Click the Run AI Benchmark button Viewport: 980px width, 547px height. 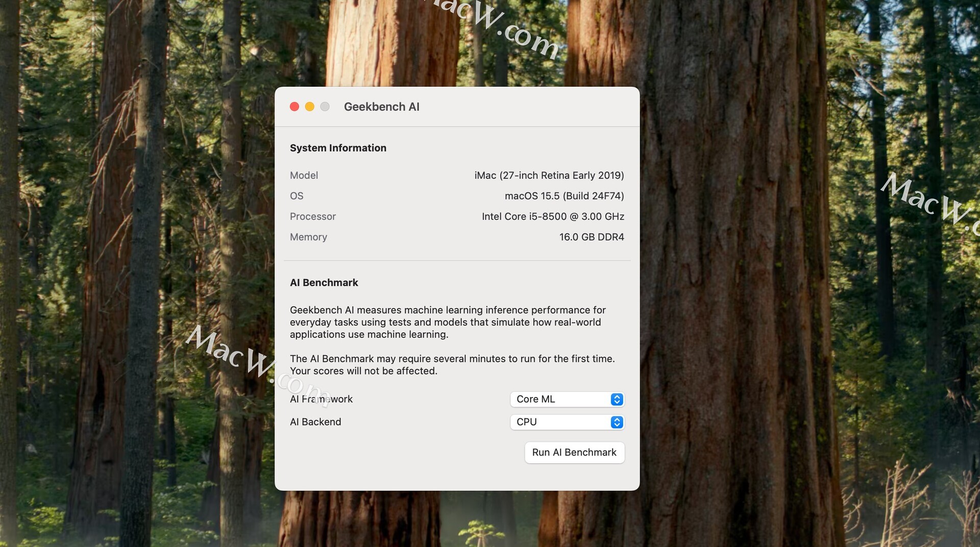point(574,453)
